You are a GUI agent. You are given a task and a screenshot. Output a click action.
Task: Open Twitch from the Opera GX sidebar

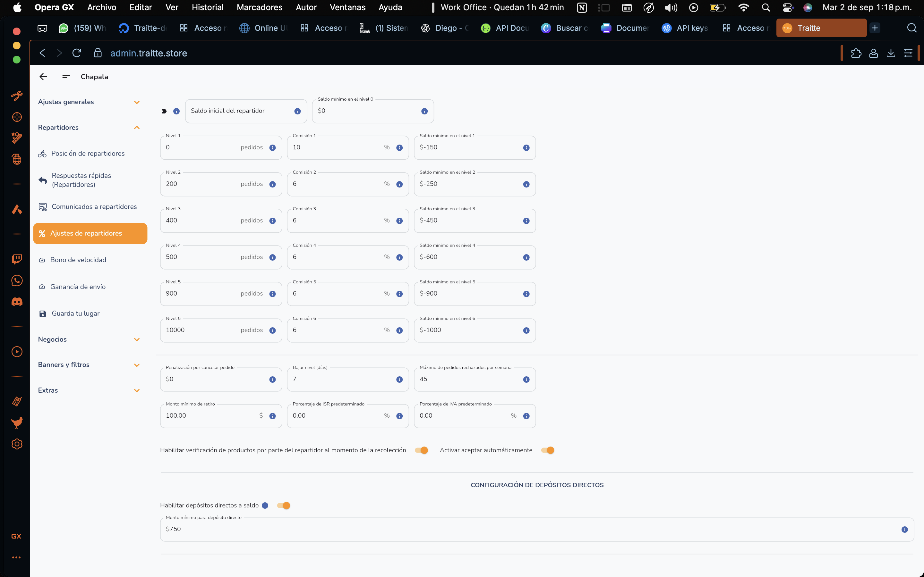(17, 259)
